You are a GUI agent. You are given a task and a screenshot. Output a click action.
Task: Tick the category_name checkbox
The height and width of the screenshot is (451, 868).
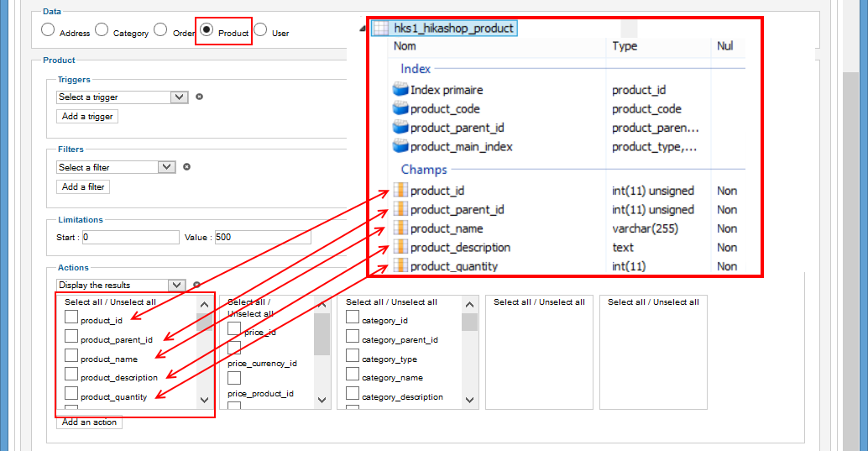pos(353,375)
